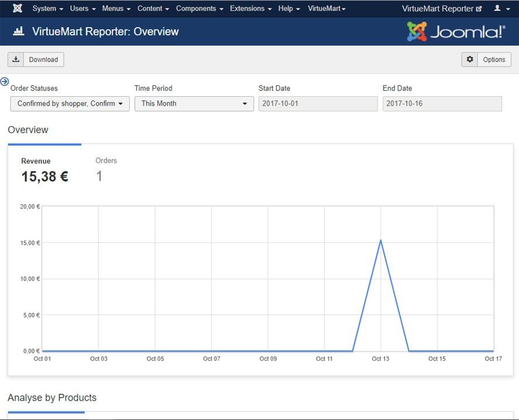Click the 'End Date' field label

coord(397,89)
